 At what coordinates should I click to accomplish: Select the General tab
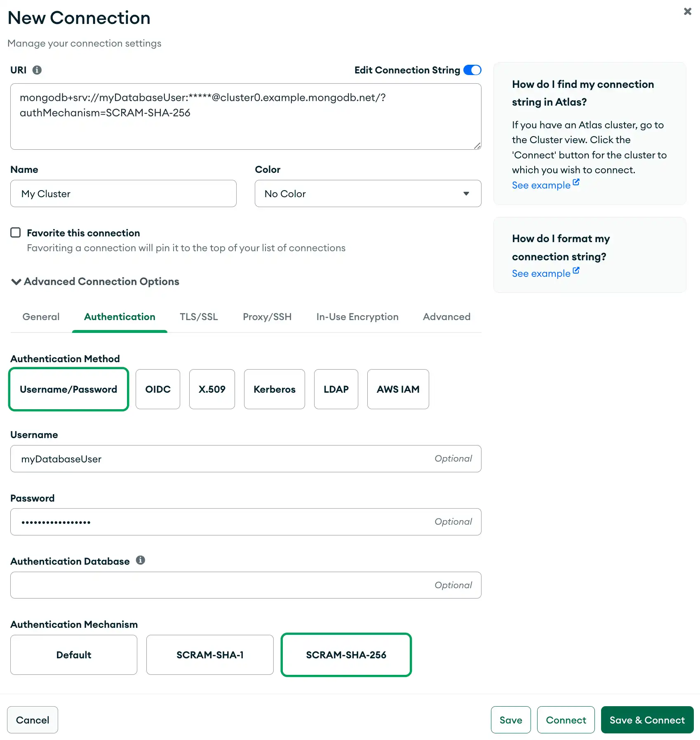40,317
